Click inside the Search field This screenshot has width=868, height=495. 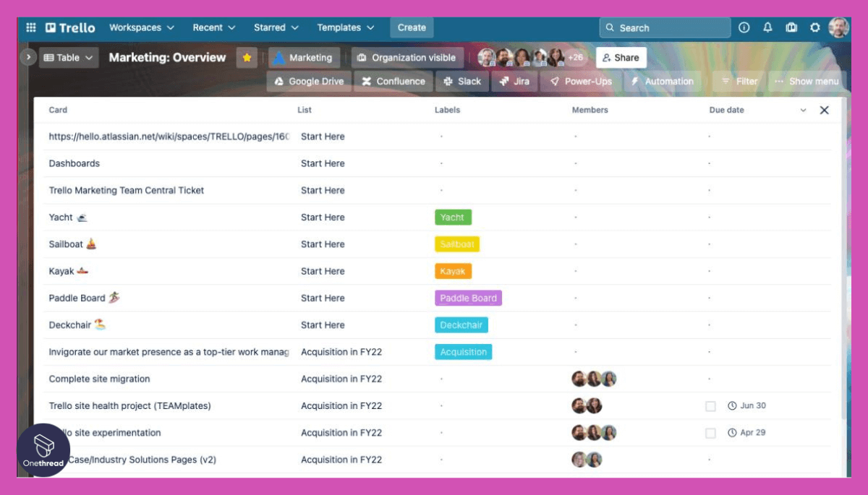[664, 27]
